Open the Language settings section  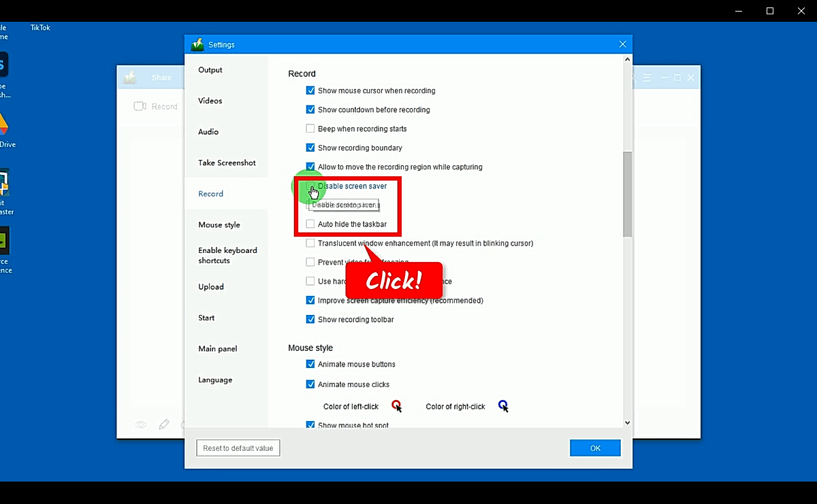pos(214,380)
